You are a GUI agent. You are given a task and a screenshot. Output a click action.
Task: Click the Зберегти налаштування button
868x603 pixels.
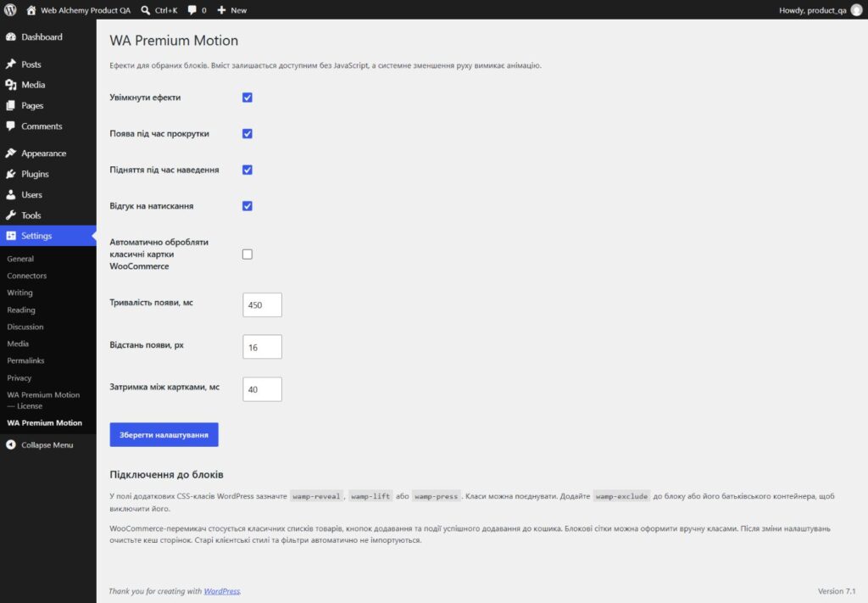tap(164, 435)
